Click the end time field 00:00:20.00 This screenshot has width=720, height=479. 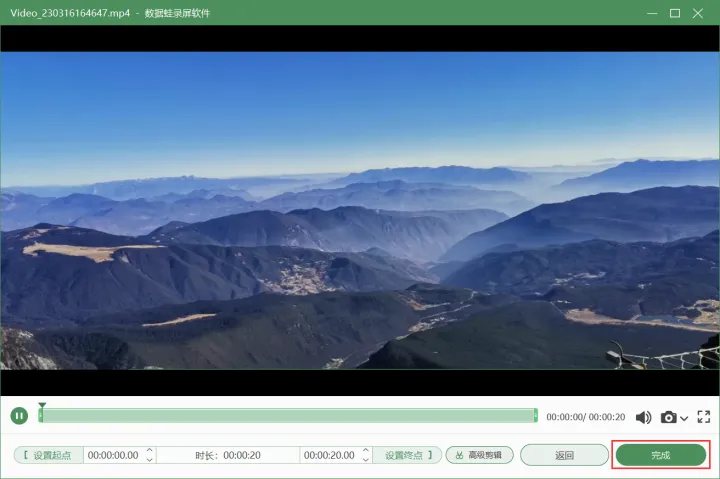point(329,455)
